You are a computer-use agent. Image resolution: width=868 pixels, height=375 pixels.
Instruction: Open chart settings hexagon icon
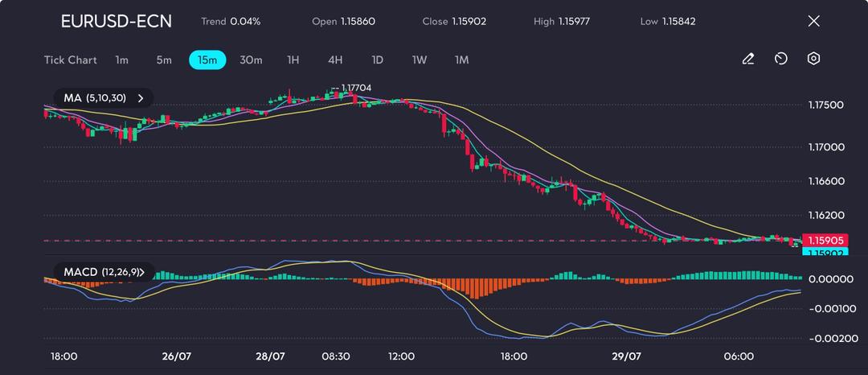(x=813, y=59)
